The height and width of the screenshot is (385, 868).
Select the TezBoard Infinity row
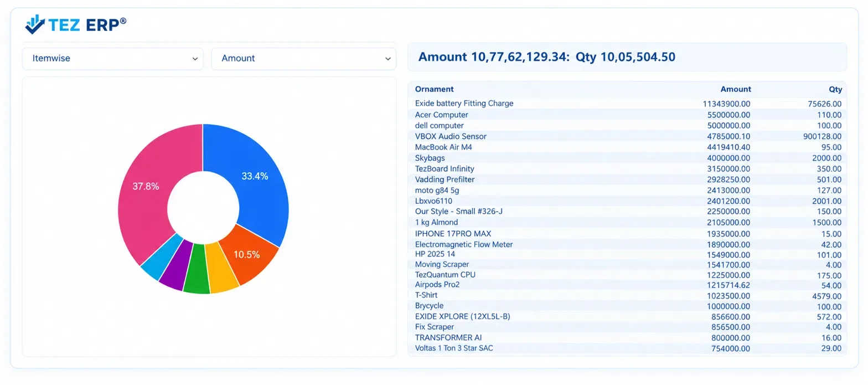627,169
